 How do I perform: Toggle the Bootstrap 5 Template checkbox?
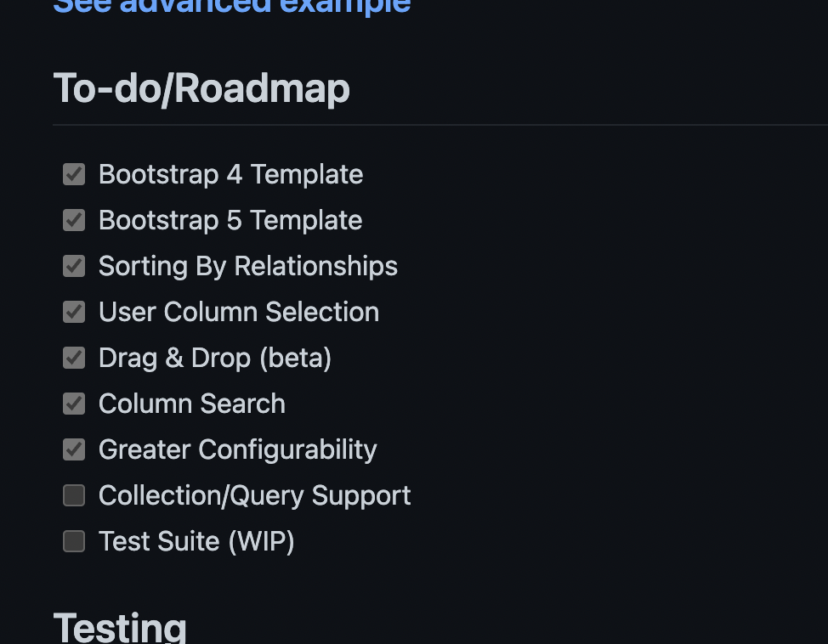tap(74, 220)
